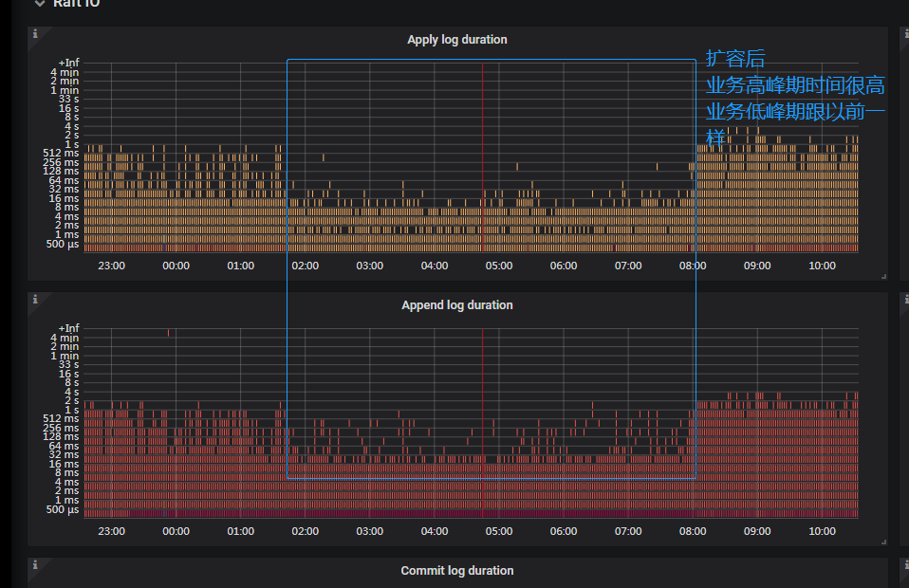Click 09:00 label under Apply log duration chart
Screen dimensions: 909x588
pos(757,266)
